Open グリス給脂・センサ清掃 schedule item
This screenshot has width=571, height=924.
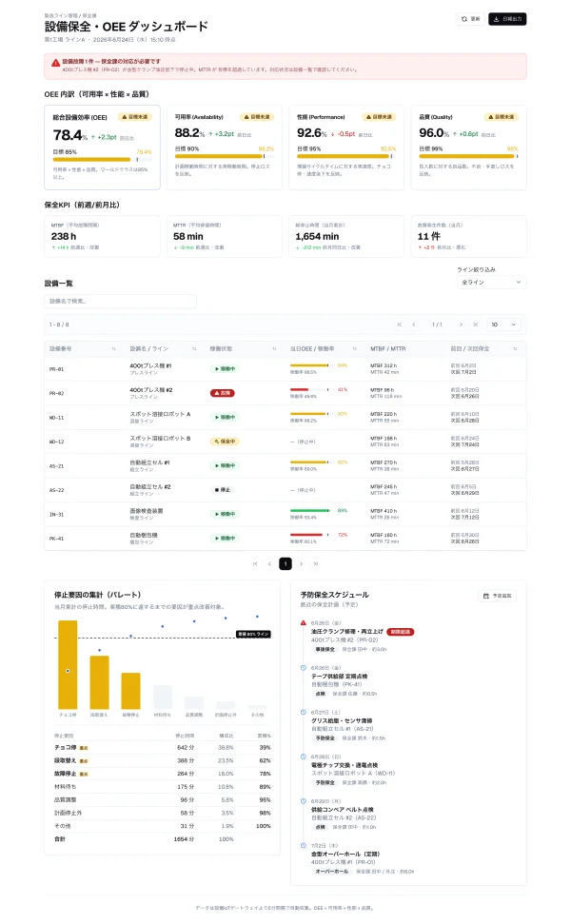pos(342,720)
